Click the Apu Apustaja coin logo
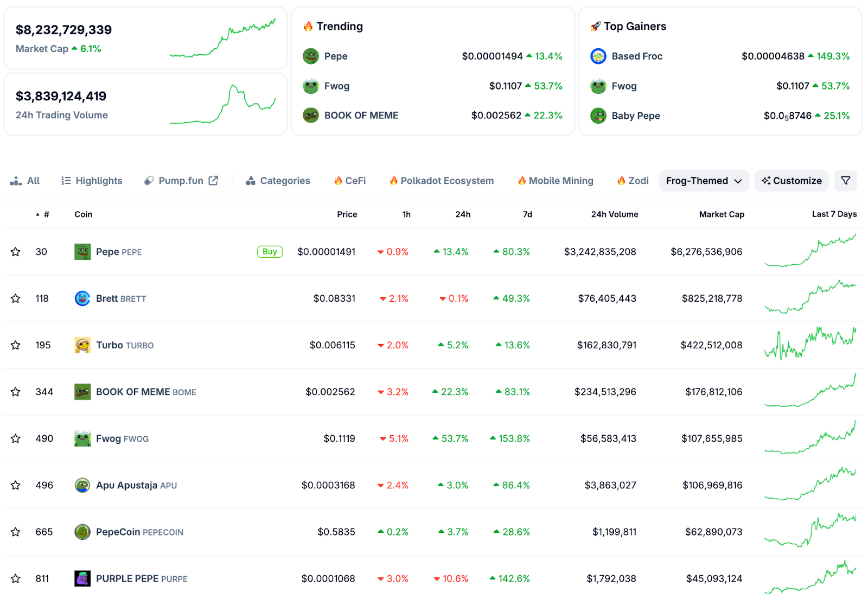This screenshot has height=599, width=868. [x=82, y=485]
